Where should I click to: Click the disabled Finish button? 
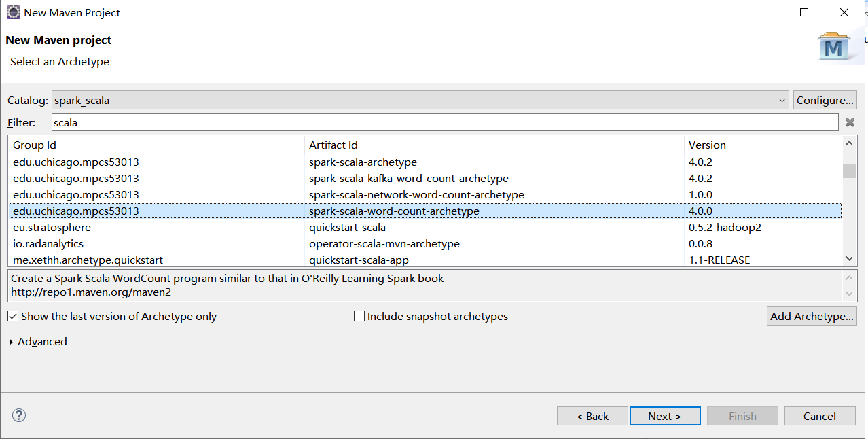click(x=742, y=416)
